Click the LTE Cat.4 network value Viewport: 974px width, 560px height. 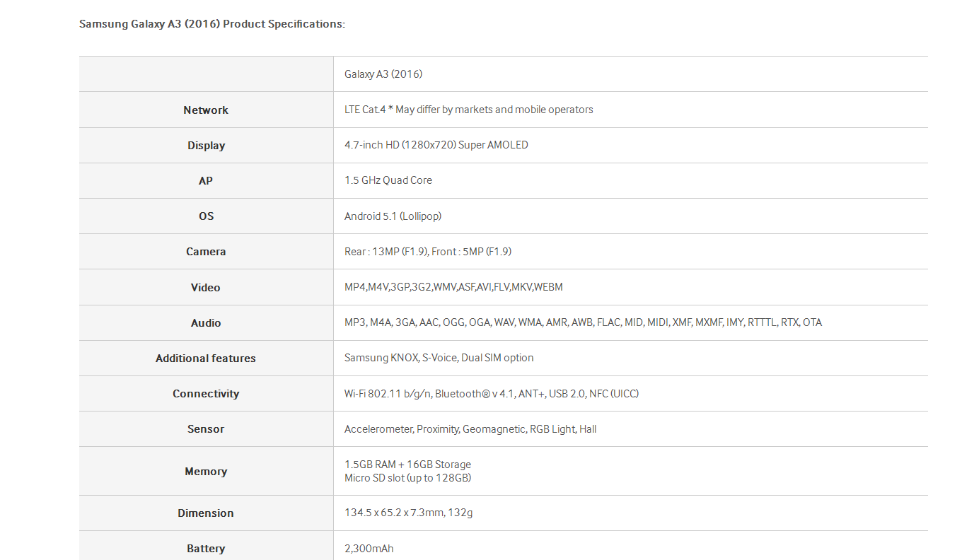[468, 110]
